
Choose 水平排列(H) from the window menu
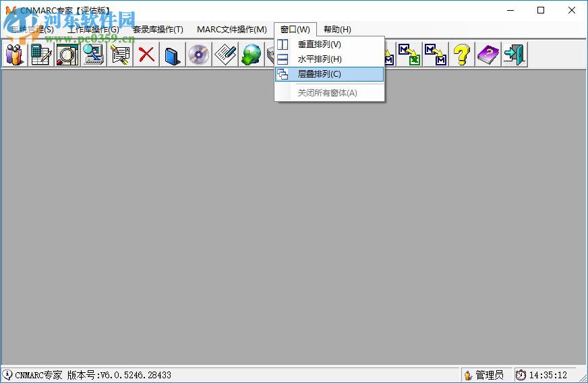[x=329, y=59]
